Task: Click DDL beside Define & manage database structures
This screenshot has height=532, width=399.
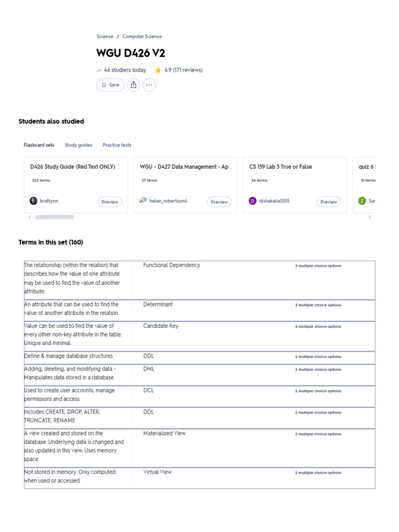Action: (148, 356)
